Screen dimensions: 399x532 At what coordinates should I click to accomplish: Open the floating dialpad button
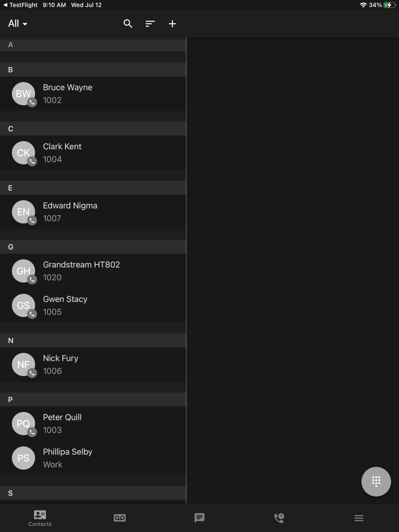376,481
